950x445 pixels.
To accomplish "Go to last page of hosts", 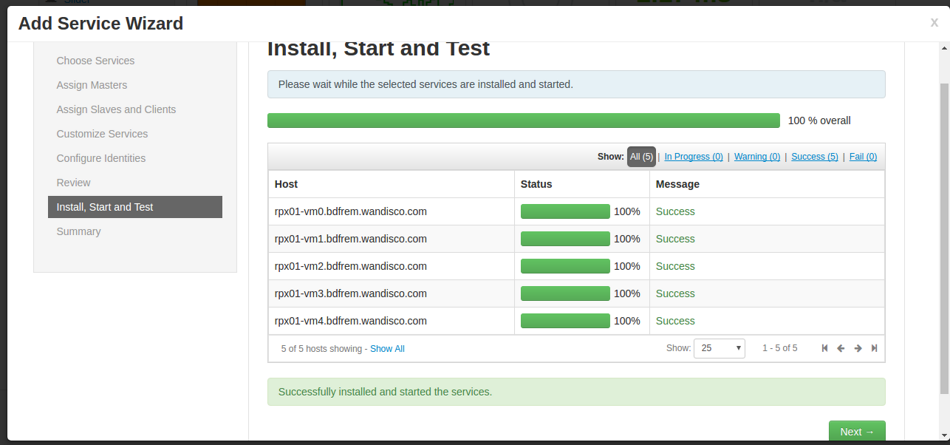I will [874, 348].
